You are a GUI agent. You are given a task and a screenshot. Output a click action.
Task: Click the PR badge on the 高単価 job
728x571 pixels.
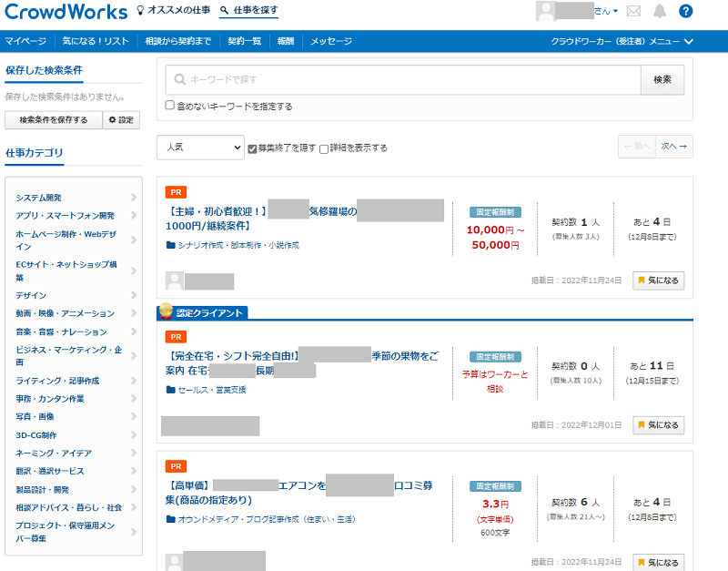pos(176,466)
